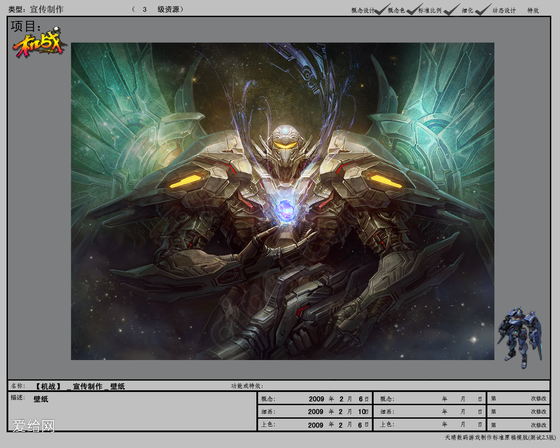This screenshot has width=560, height=448.
Task: Click the 描述 value 壁纸
Action: tap(41, 399)
